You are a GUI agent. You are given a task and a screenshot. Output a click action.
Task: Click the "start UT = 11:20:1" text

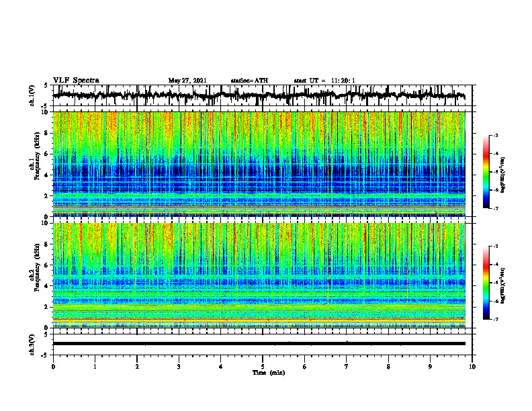point(324,81)
